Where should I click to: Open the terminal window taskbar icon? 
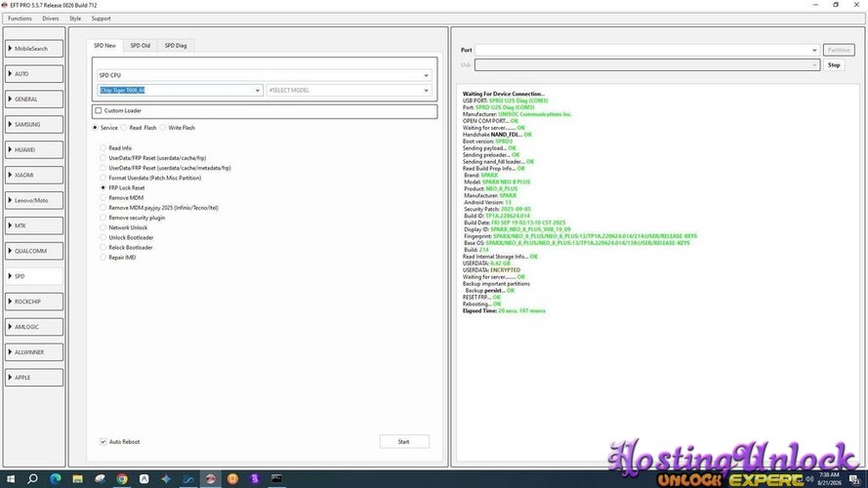pyautogui.click(x=276, y=478)
